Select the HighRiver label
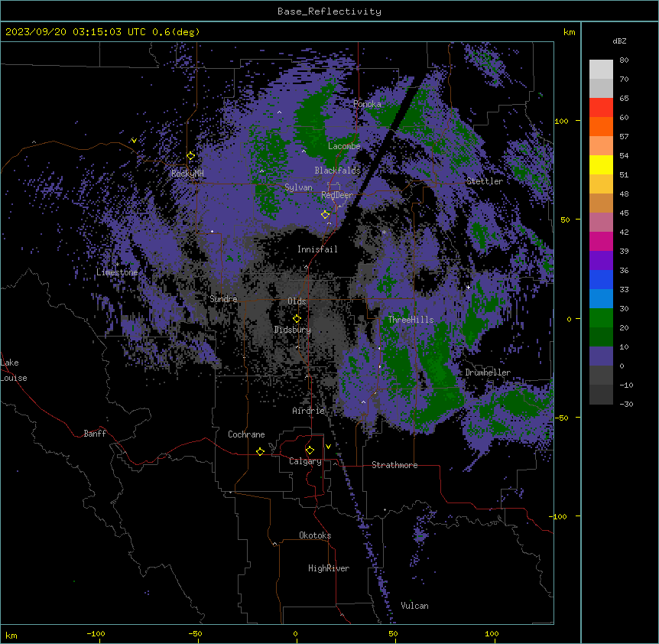The width and height of the screenshot is (659, 644). pyautogui.click(x=329, y=568)
